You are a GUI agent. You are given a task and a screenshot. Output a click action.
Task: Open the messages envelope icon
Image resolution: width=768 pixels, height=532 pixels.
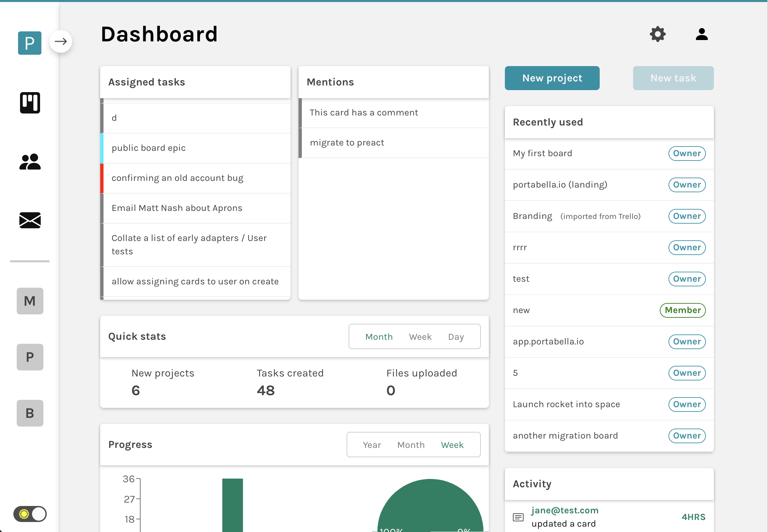[30, 220]
